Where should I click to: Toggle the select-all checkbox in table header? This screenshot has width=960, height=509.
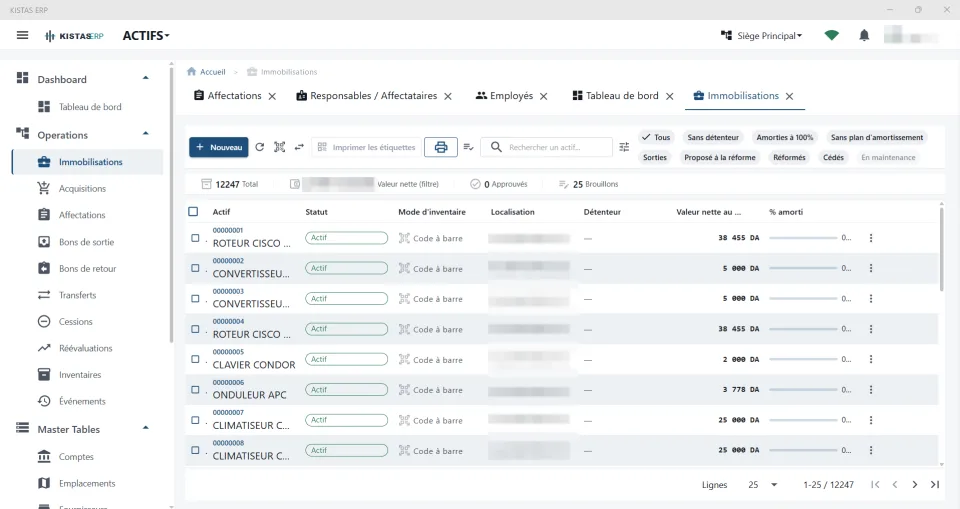(x=193, y=211)
